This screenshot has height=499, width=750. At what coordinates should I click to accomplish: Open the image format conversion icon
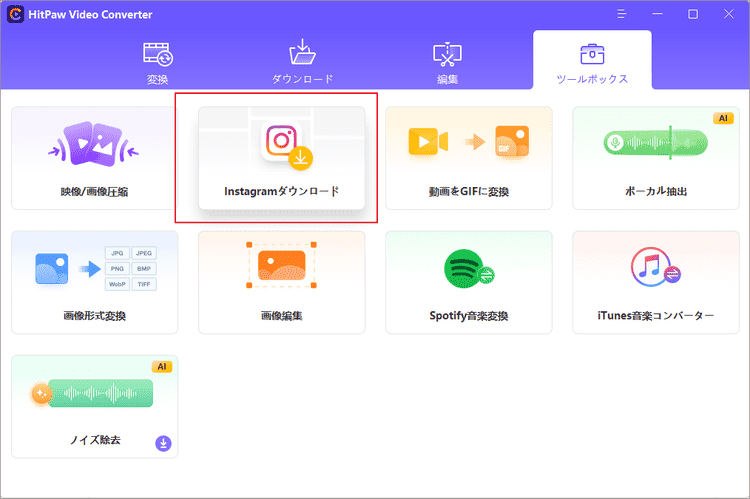click(x=96, y=269)
